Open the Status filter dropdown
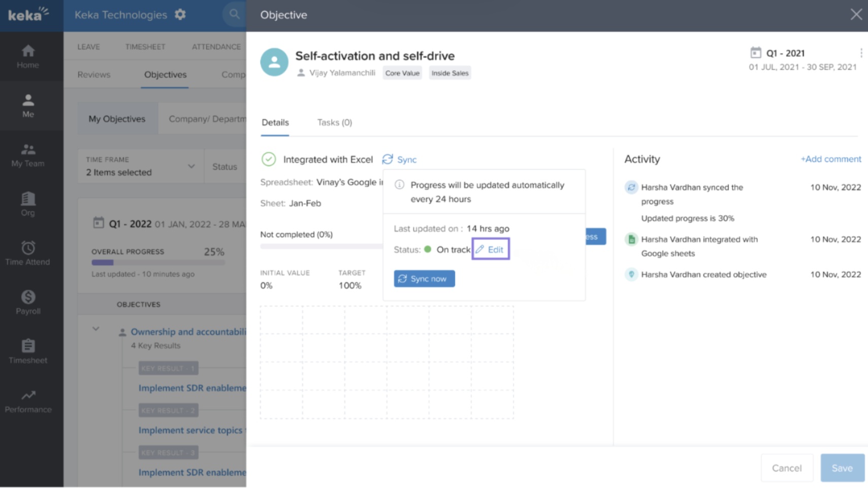The image size is (868, 488). (224, 167)
